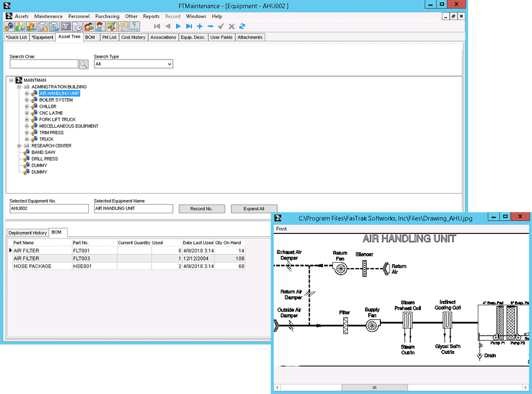
Task: Click the left scroll arrow in drawing window
Action: (x=278, y=387)
